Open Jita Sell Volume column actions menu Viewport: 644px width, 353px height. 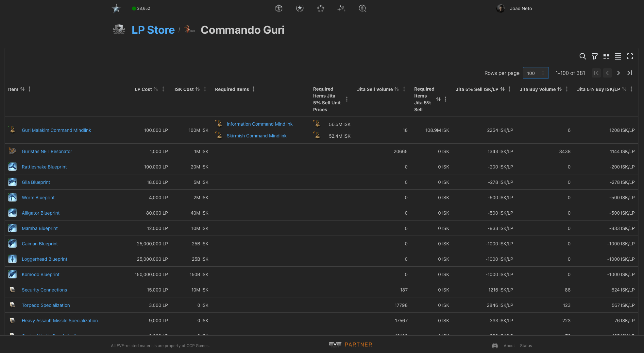coord(404,89)
